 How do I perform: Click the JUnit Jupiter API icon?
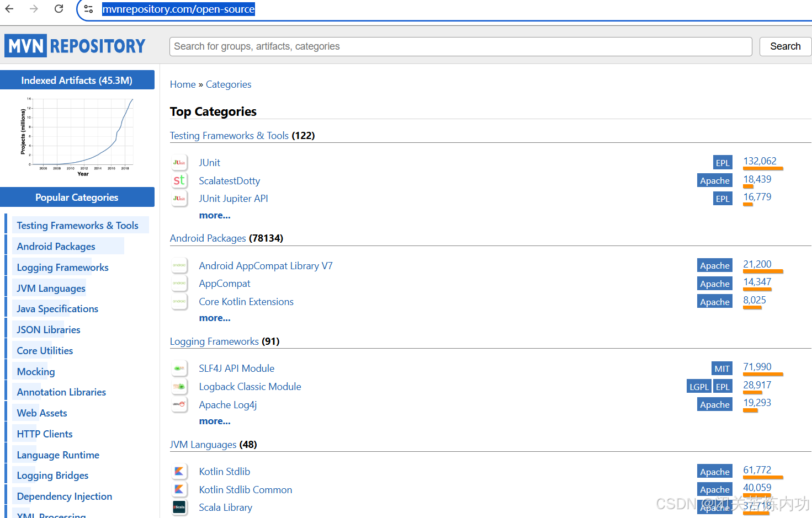(x=179, y=199)
